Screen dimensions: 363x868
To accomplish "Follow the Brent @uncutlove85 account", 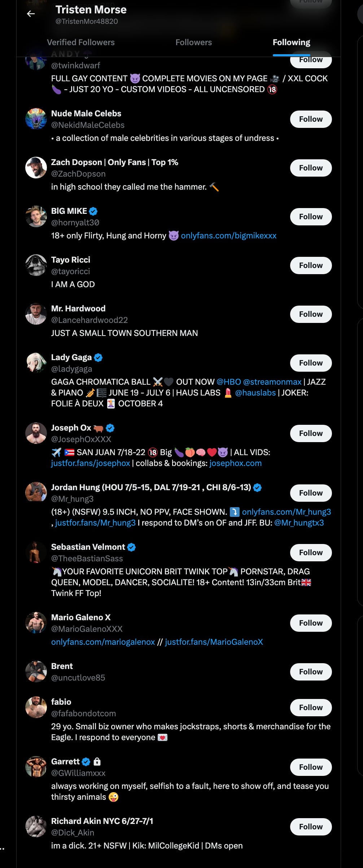I will [311, 672].
